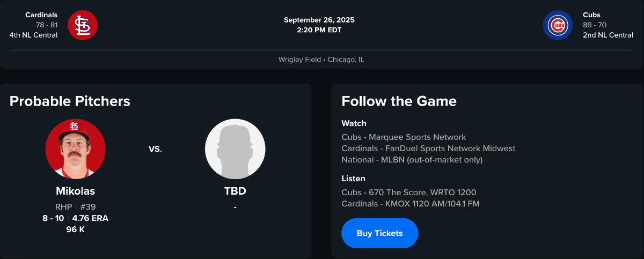Click the St. Louis Cardinals logo
644x259 pixels.
(x=83, y=25)
